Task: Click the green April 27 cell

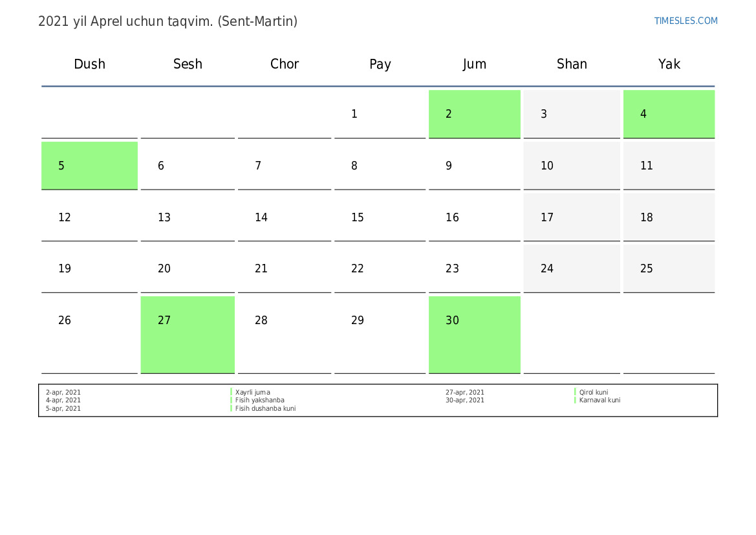Action: pyautogui.click(x=188, y=334)
